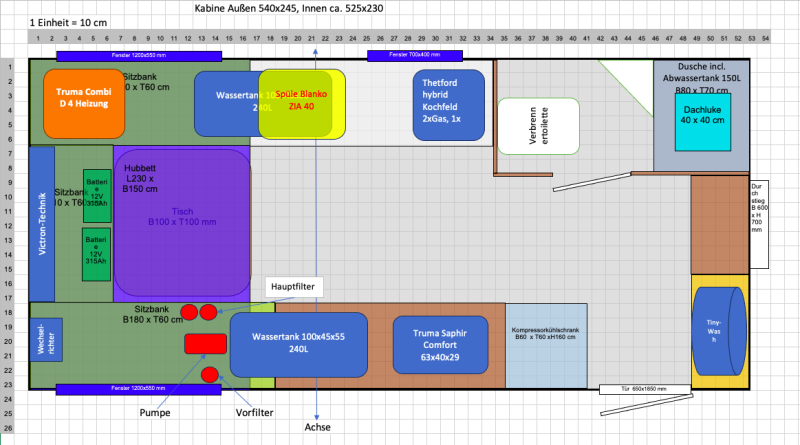The height and width of the screenshot is (445, 800).
Task: Click the title Kabine Außen 540x245 text
Action: [x=288, y=8]
